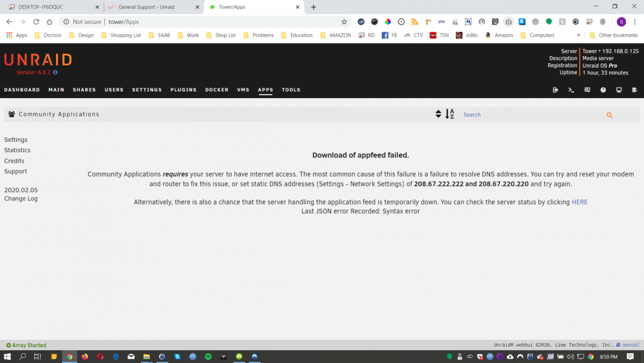Click the HERE server status link
This screenshot has width=644, height=363.
coord(580,202)
